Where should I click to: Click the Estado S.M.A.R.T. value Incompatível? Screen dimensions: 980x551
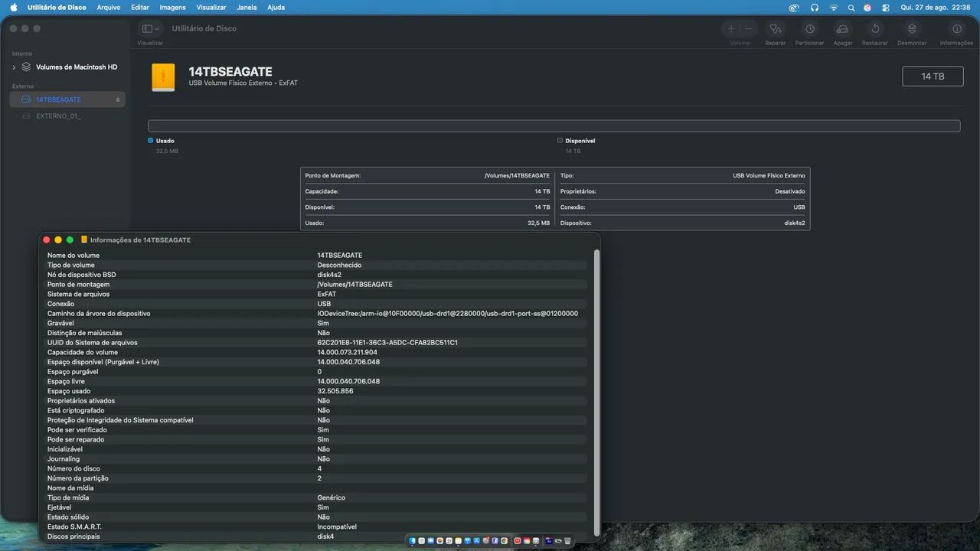pos(337,527)
